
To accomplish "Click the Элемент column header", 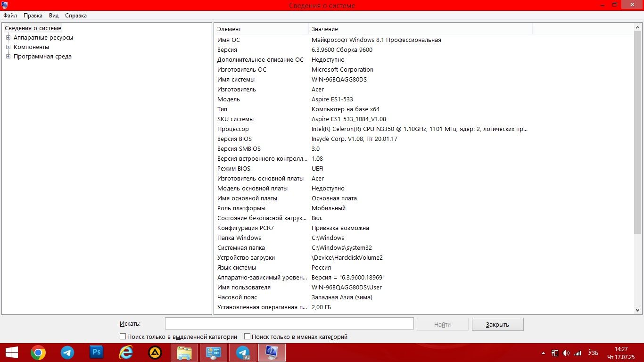I will pyautogui.click(x=262, y=29).
